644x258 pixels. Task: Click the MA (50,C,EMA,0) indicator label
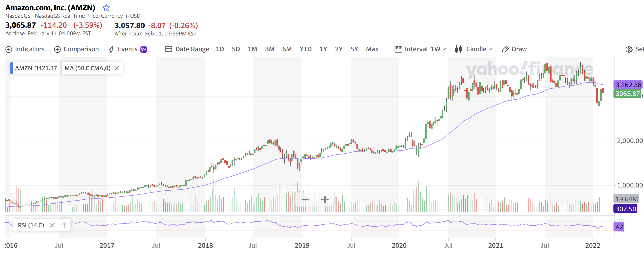pos(88,68)
